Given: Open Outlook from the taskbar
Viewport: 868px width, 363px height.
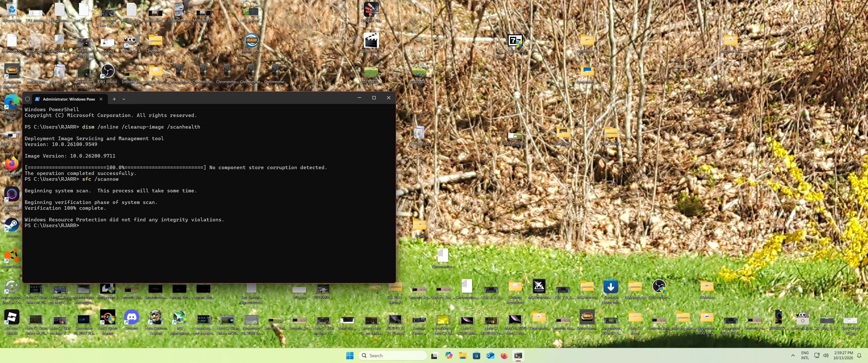Looking at the screenshot, I should tap(490, 356).
